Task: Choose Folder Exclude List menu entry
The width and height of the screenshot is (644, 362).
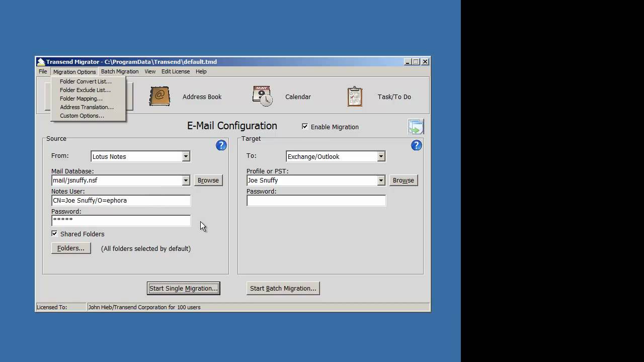Action: point(88,90)
